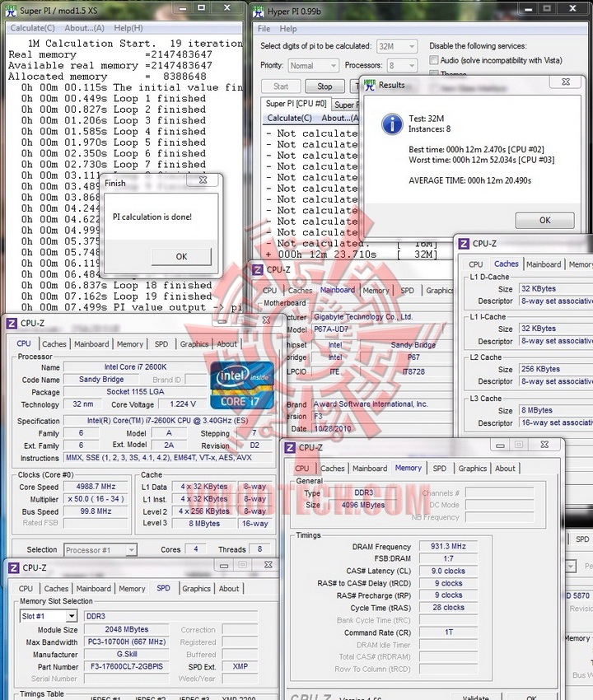The width and height of the screenshot is (593, 700).
Task: Click the CPU-Z icon of the Mainboard window
Action: click(258, 269)
